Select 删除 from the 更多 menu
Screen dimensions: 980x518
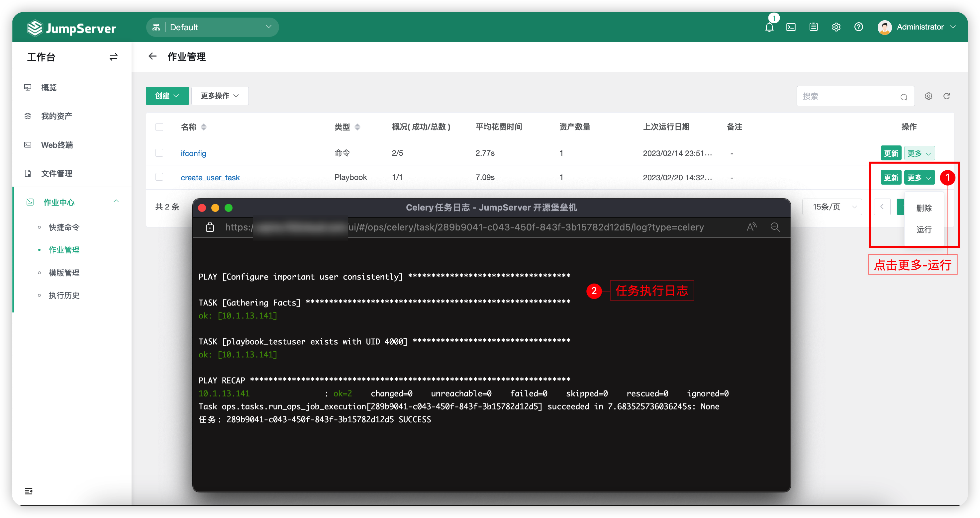pos(924,208)
